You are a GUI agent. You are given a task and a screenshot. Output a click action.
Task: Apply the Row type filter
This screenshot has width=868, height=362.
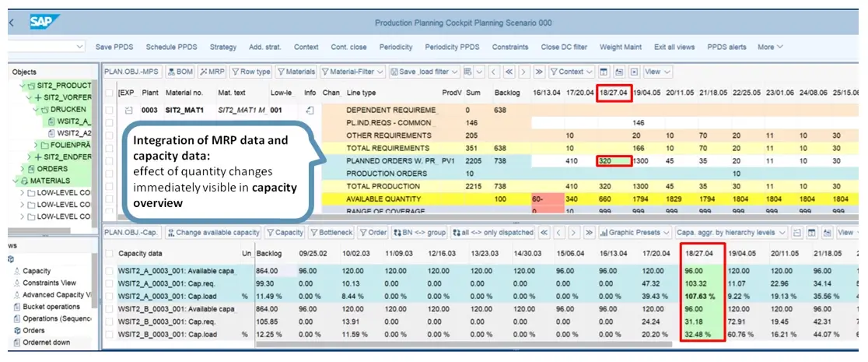(250, 72)
